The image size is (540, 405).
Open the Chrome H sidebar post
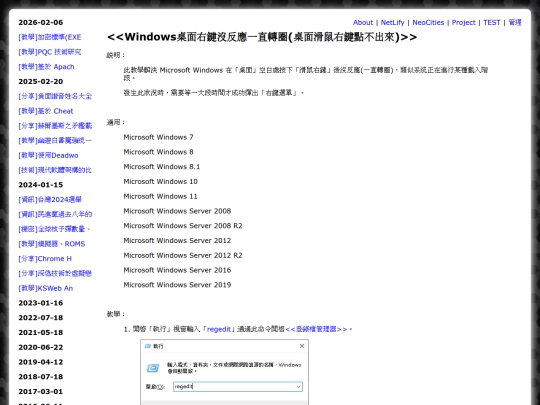pos(45,259)
